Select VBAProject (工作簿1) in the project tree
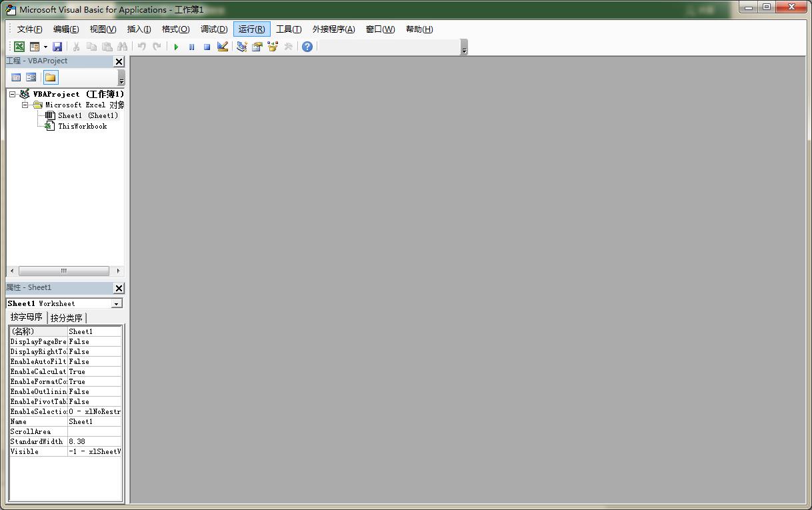Screen dimensions: 812x510 click(79, 95)
